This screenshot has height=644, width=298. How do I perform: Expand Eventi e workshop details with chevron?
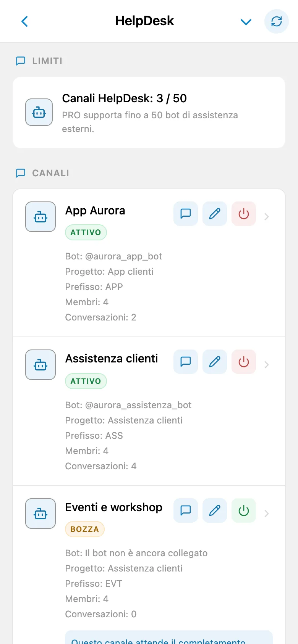(x=267, y=514)
